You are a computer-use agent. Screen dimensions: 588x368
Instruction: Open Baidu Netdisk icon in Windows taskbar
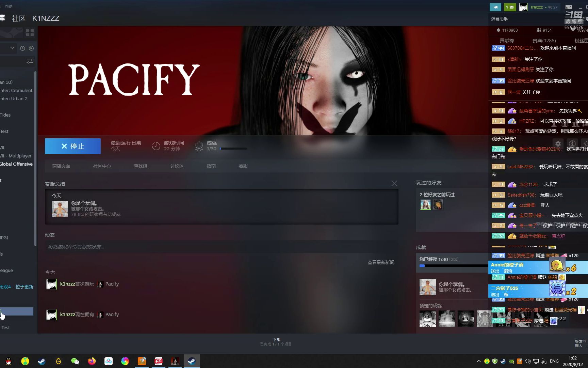coord(109,361)
